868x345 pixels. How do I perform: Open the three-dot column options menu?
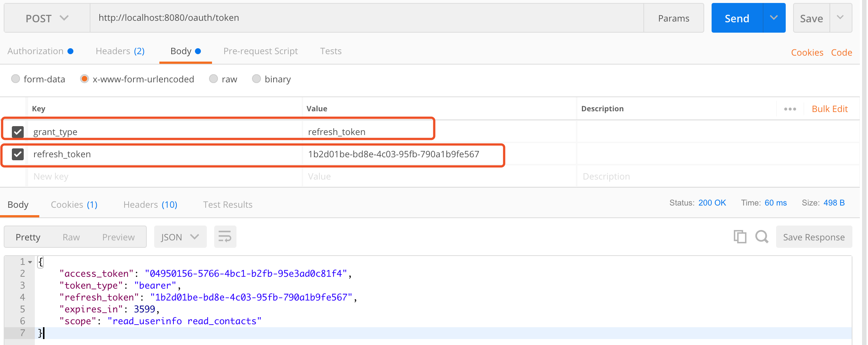[790, 109]
